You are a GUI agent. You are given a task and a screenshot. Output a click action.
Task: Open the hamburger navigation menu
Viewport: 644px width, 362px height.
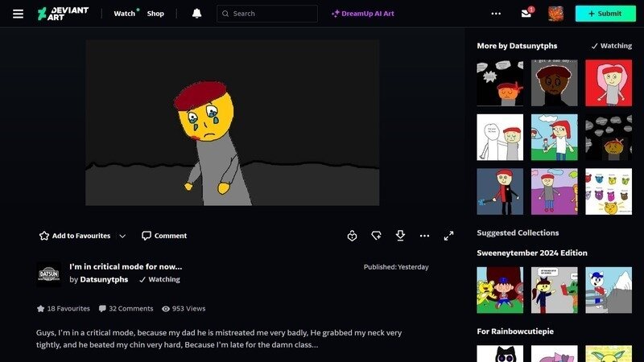coord(18,14)
